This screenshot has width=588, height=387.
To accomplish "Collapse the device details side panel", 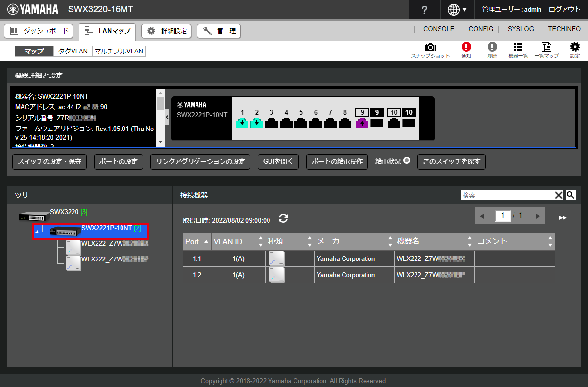I will (x=167, y=117).
